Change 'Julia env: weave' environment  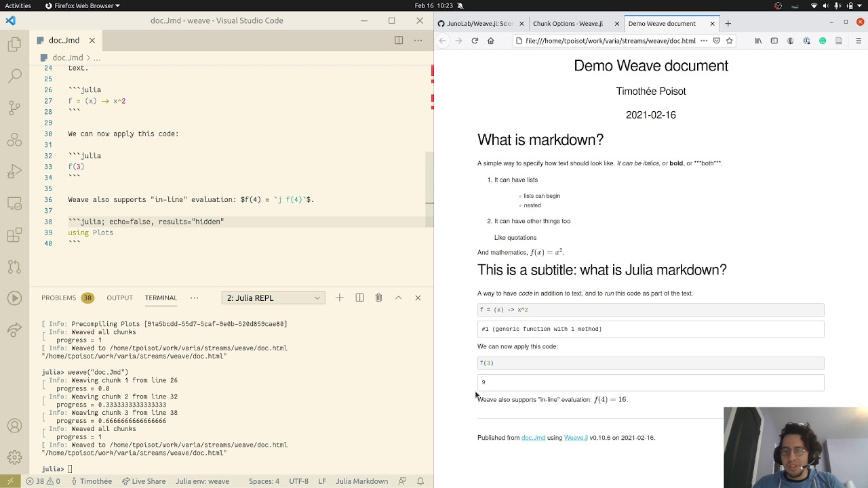click(202, 481)
